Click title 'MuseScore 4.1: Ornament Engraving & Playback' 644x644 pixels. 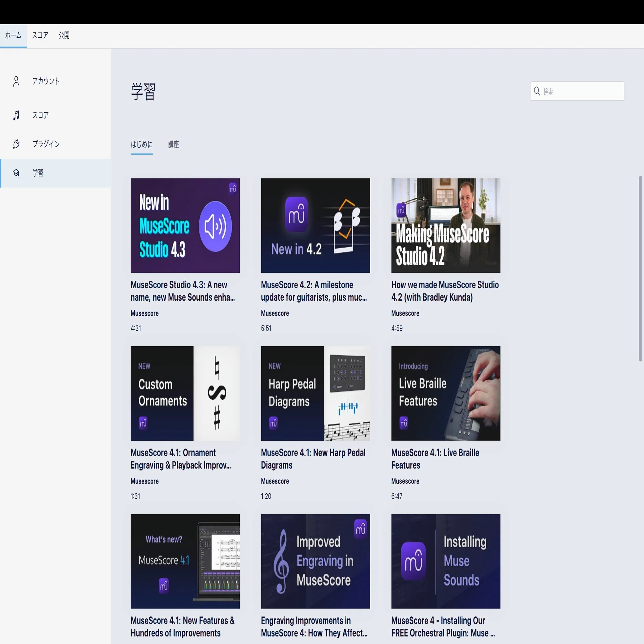(x=181, y=459)
